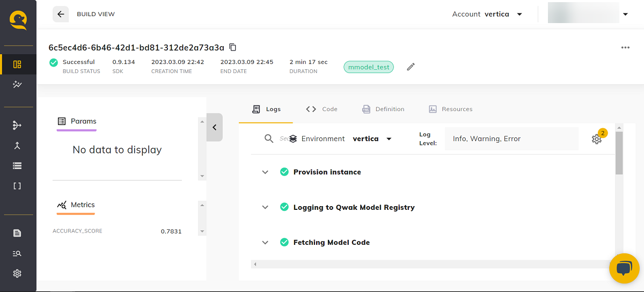
Task: Switch to the Code tab
Action: tap(321, 109)
